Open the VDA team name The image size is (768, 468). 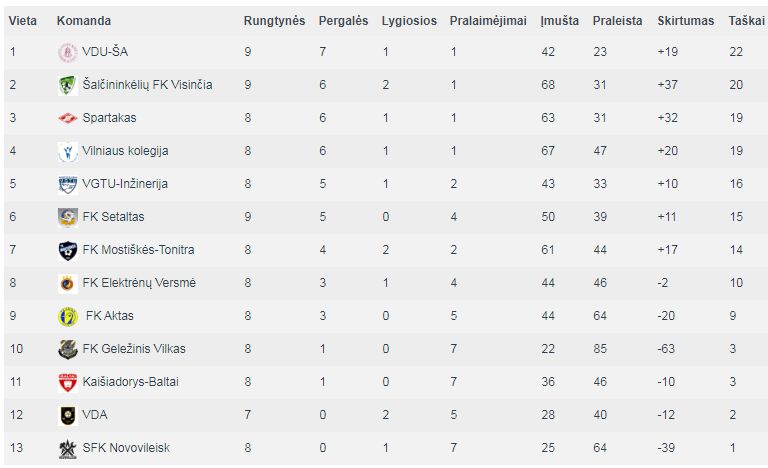tap(95, 415)
